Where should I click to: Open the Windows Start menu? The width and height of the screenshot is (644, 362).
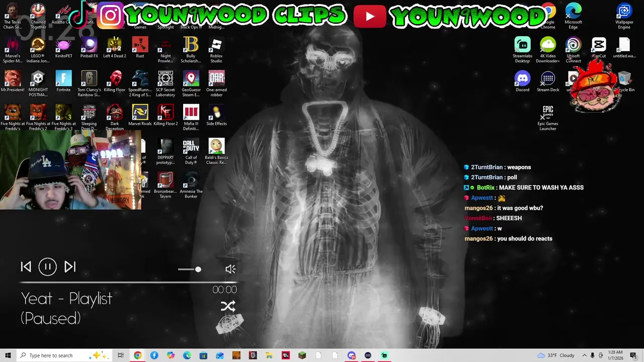click(8, 355)
